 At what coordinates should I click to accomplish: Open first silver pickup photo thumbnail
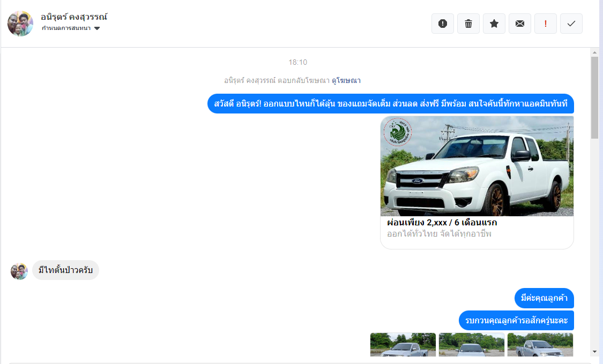coord(403,345)
